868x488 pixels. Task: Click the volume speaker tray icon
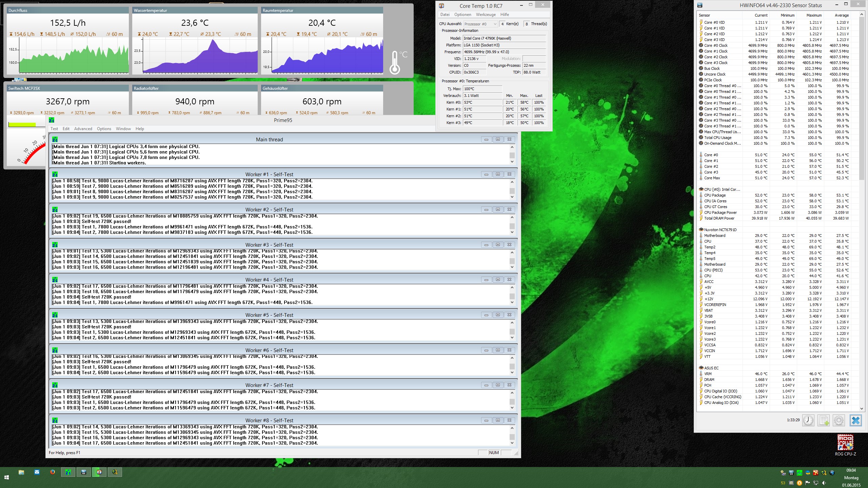pos(824,483)
